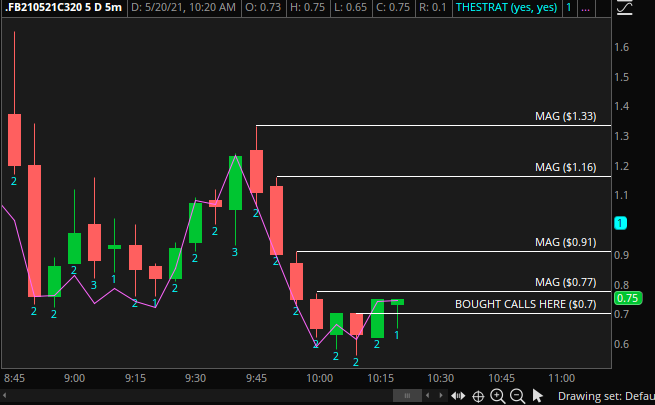Image resolution: width=655 pixels, height=405 pixels.
Task: Click the cyan 1 value after THESTRAT label
Action: [x=569, y=8]
